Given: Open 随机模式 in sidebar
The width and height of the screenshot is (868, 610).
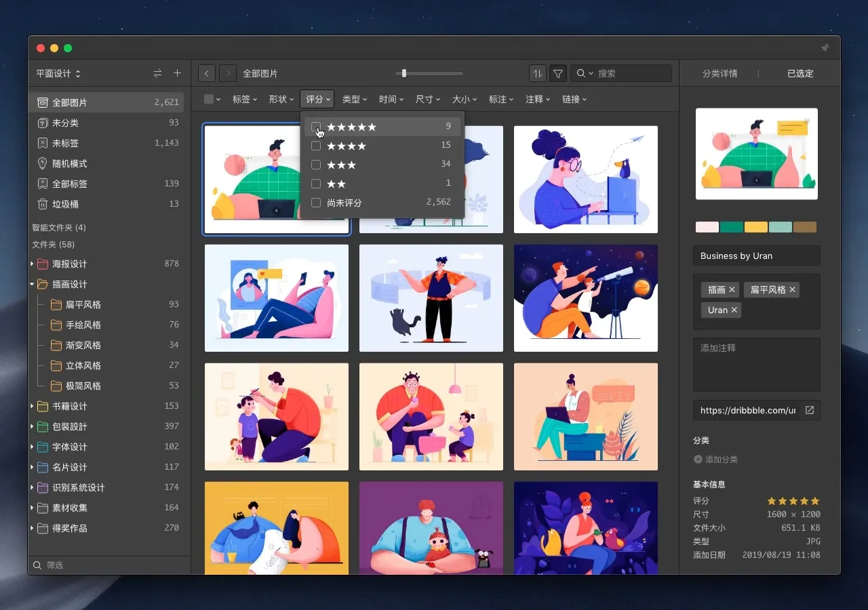Looking at the screenshot, I should 106,163.
